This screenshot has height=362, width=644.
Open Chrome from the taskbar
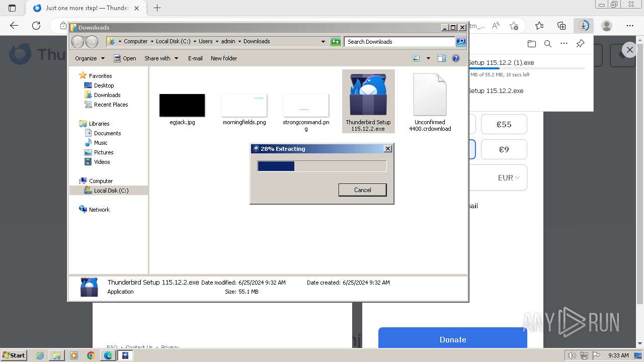(91, 355)
